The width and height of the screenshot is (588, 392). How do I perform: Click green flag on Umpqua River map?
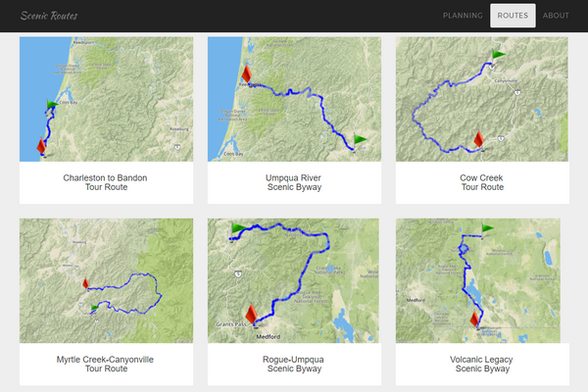(361, 139)
